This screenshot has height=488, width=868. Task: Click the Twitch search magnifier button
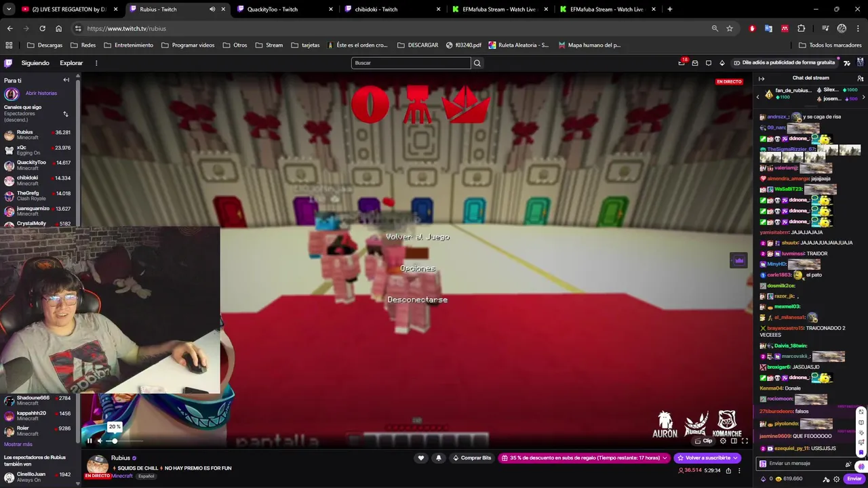pos(477,63)
